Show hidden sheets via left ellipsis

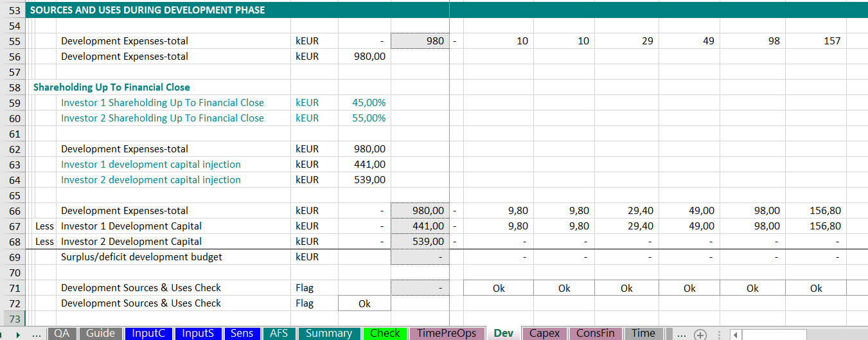pos(37,334)
